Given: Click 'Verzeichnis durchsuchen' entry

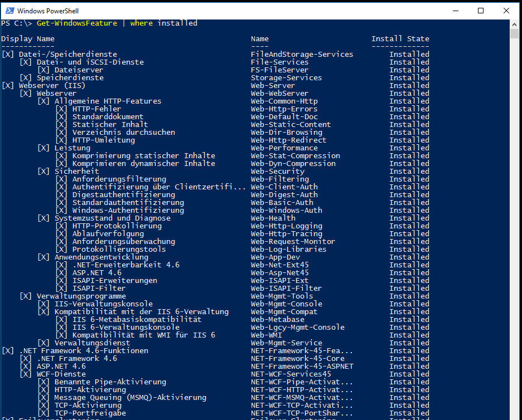Looking at the screenshot, I should pos(123,133).
